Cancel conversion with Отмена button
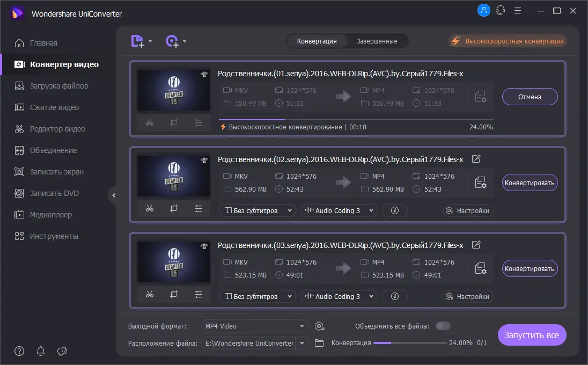 [x=530, y=97]
